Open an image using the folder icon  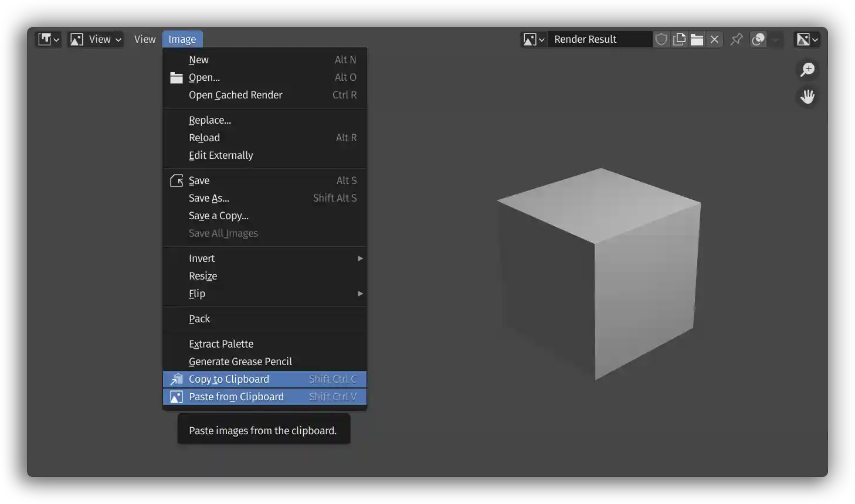click(697, 39)
